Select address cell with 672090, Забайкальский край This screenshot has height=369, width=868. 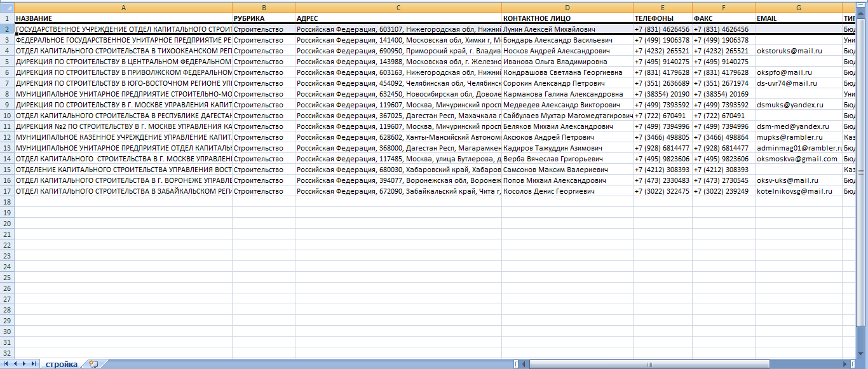tap(398, 191)
